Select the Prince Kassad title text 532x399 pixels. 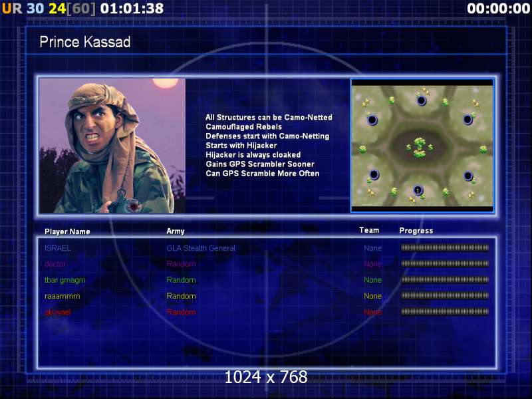[85, 42]
